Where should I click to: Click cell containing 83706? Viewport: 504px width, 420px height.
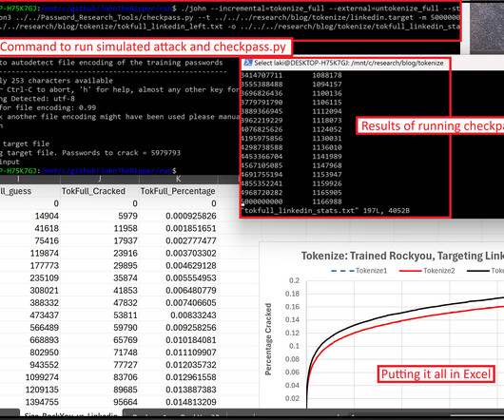pyautogui.click(x=100, y=377)
